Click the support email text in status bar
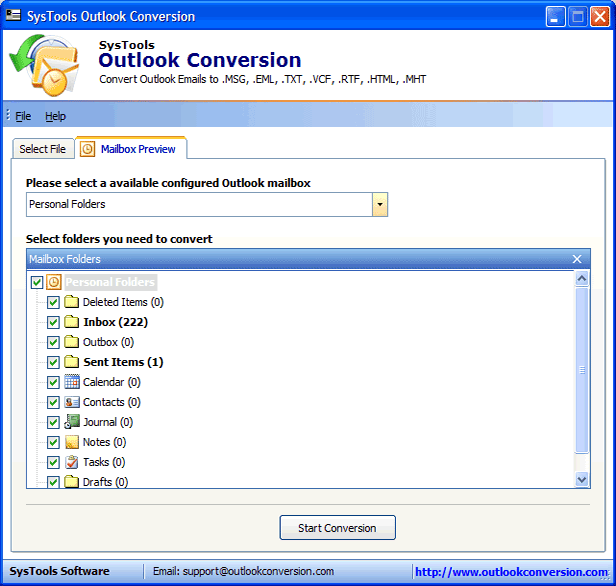The image size is (616, 586). pyautogui.click(x=244, y=571)
